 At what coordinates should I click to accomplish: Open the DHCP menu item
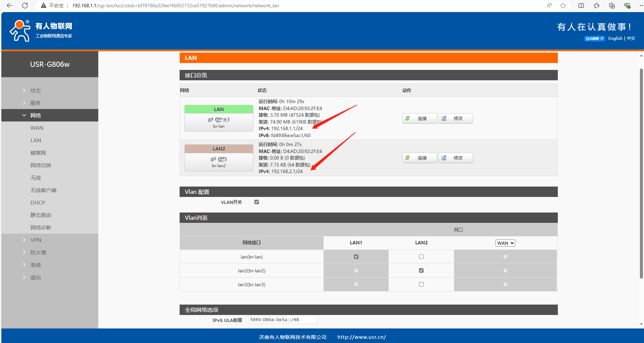click(38, 202)
